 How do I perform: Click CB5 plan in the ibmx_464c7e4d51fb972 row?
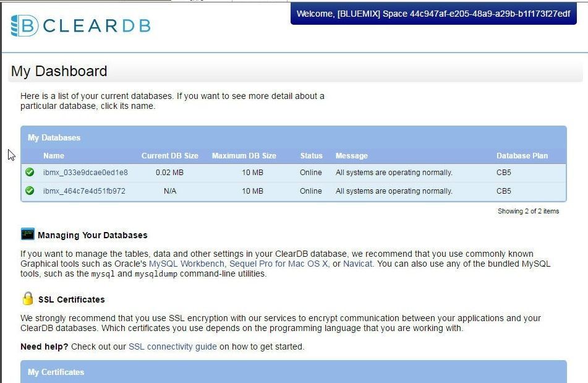(x=504, y=191)
